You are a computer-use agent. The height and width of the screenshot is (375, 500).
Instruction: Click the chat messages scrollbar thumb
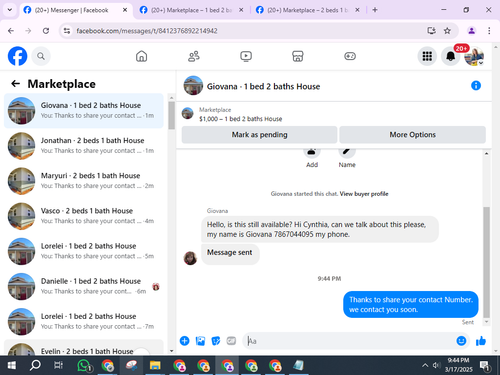487,262
